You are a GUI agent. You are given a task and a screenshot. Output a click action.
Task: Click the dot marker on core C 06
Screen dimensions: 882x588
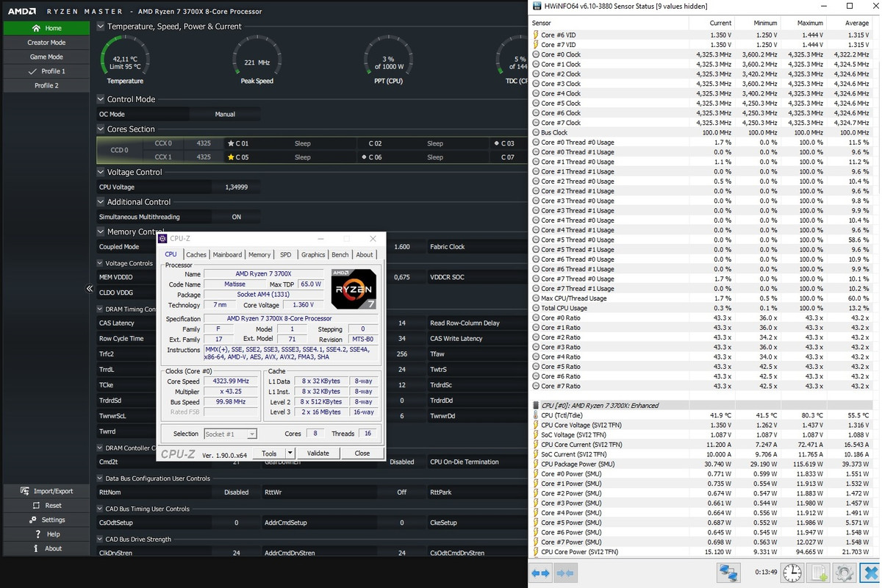pyautogui.click(x=365, y=157)
